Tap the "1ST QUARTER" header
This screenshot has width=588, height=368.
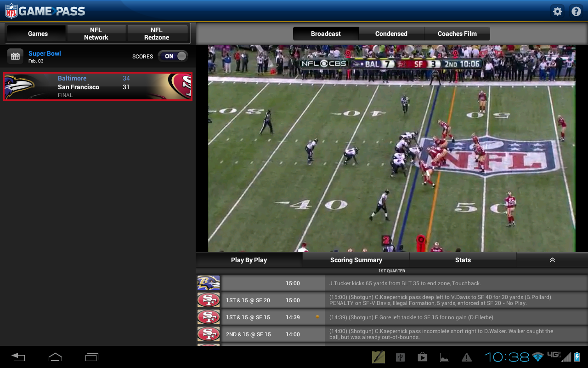tap(392, 271)
